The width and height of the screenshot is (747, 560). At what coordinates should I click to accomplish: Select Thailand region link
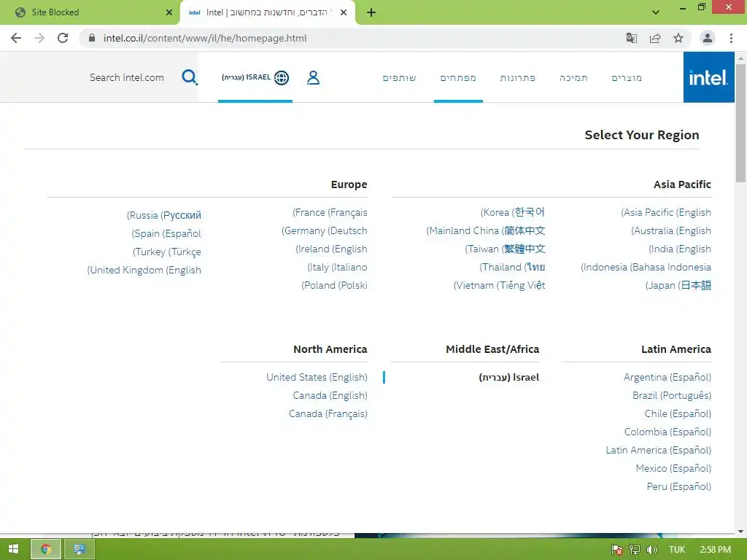pyautogui.click(x=513, y=267)
